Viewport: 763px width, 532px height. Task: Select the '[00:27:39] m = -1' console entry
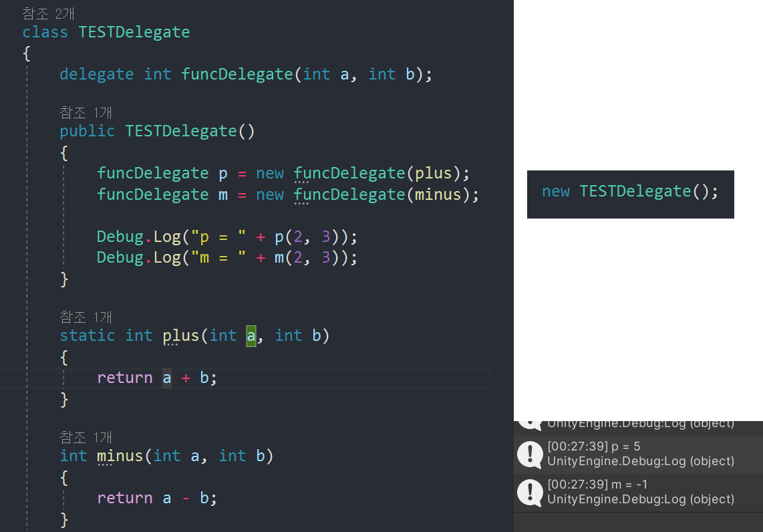coord(639,493)
